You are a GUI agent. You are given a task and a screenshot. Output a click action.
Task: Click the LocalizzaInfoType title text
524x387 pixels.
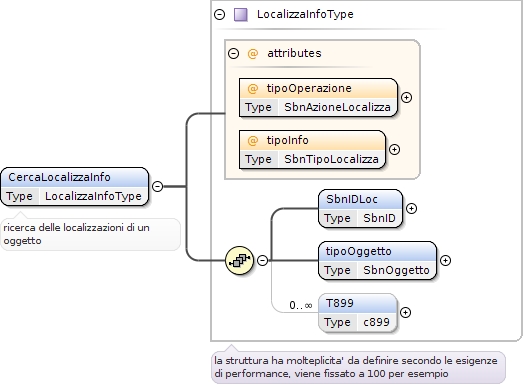click(x=305, y=14)
